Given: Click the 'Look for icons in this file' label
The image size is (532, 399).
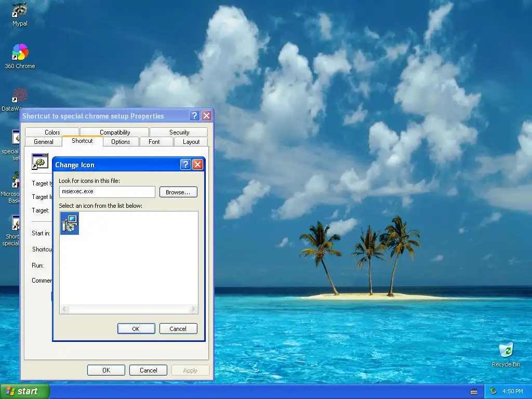Looking at the screenshot, I should [x=89, y=180].
